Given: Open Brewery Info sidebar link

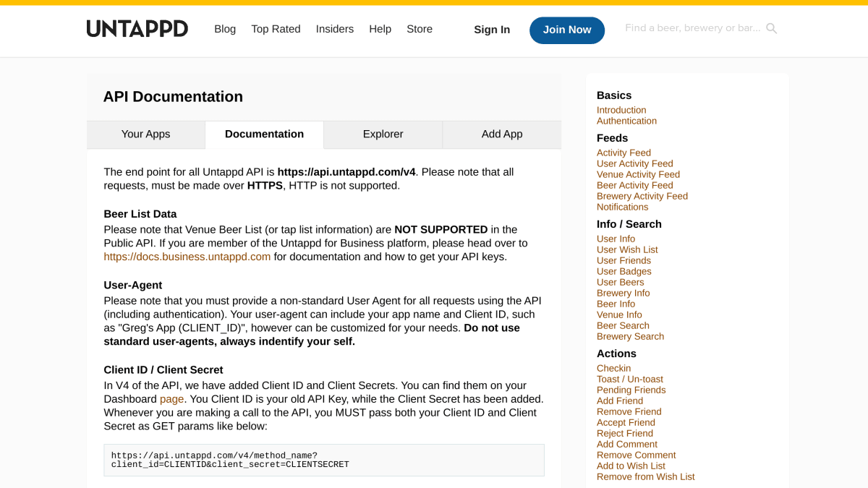Looking at the screenshot, I should click(x=624, y=294).
